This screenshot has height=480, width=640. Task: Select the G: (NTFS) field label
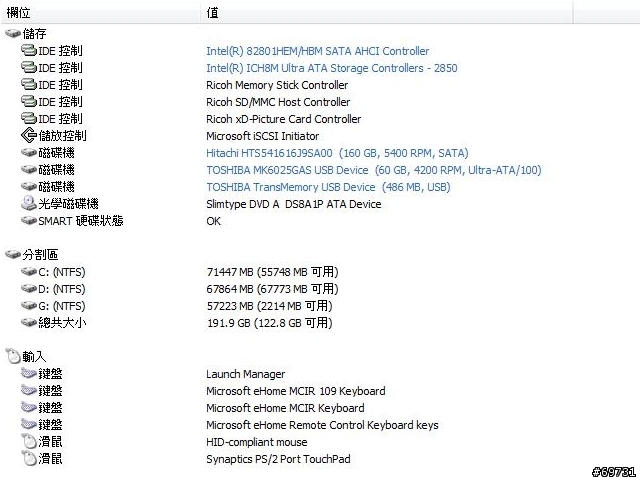(62, 306)
